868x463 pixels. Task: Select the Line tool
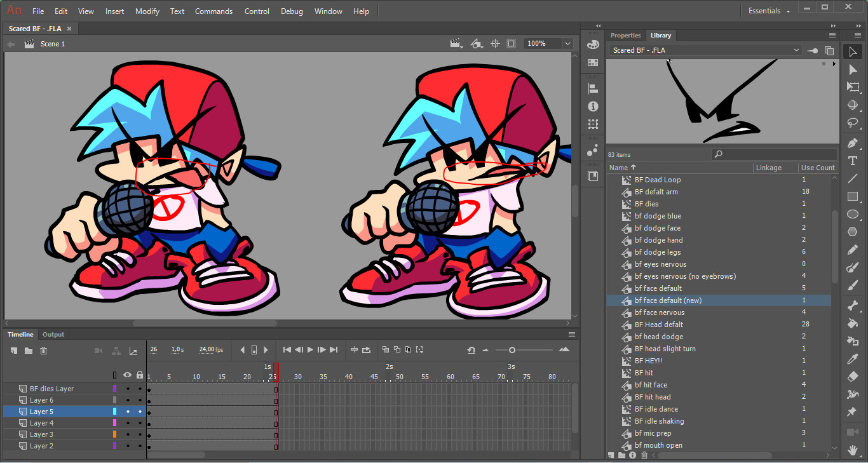click(853, 179)
